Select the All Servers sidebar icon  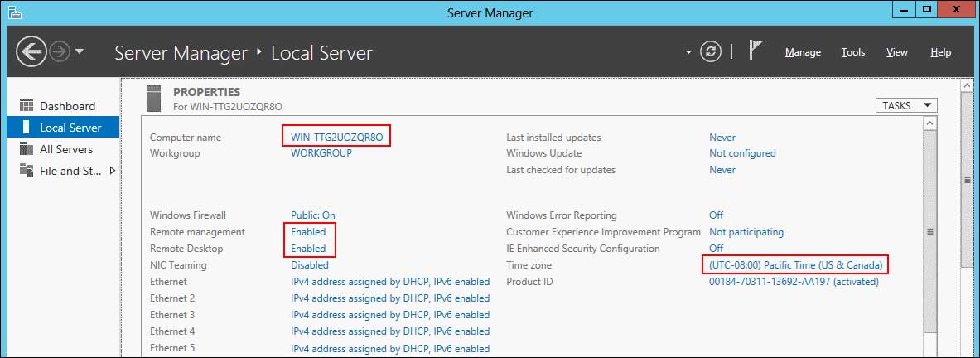click(25, 149)
